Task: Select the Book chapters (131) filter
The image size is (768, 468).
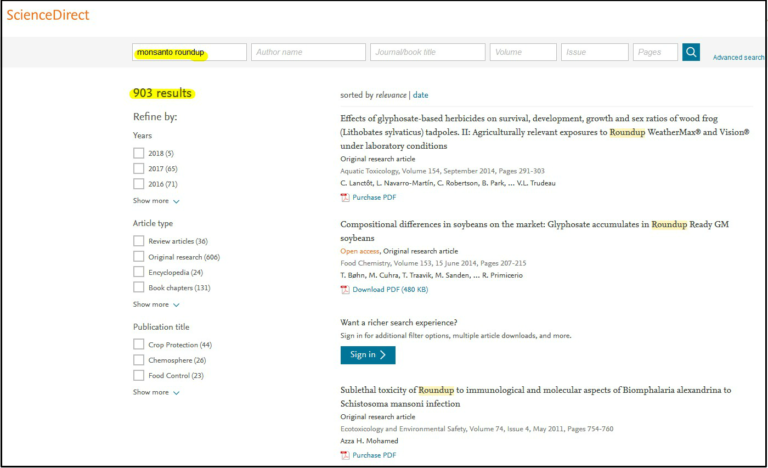Action: click(139, 288)
